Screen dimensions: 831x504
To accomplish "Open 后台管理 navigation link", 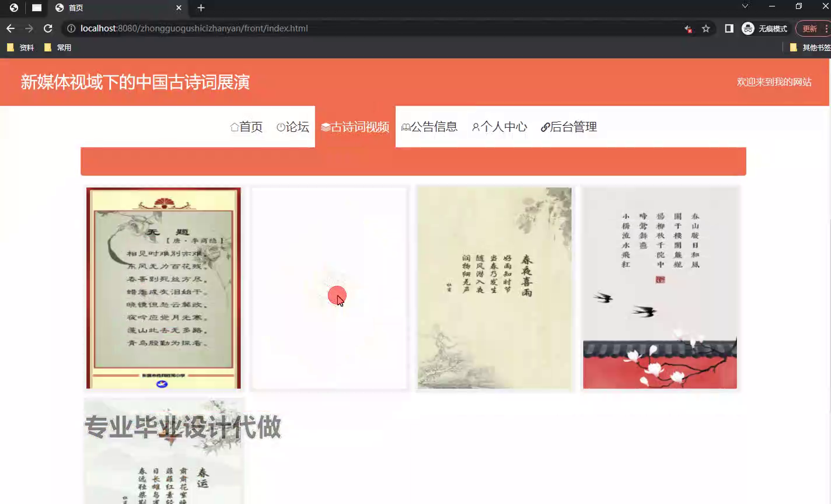I will 569,127.
